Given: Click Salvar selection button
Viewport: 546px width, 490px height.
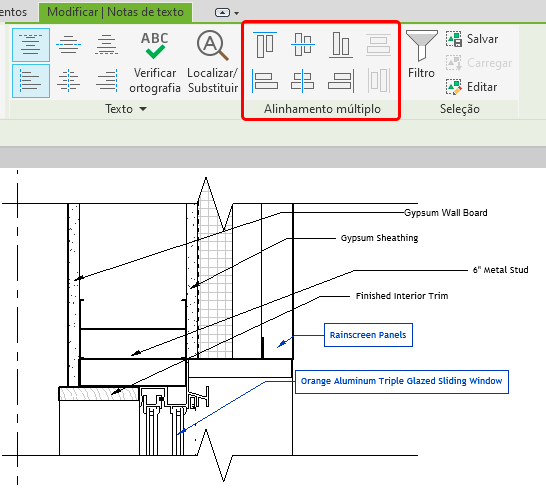Looking at the screenshot, I should 472,39.
